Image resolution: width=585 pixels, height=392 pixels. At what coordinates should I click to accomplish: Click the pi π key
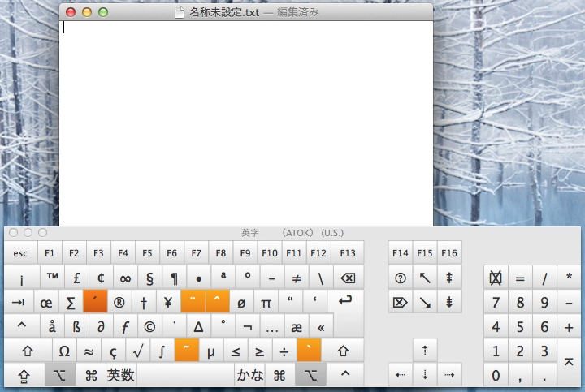click(266, 302)
